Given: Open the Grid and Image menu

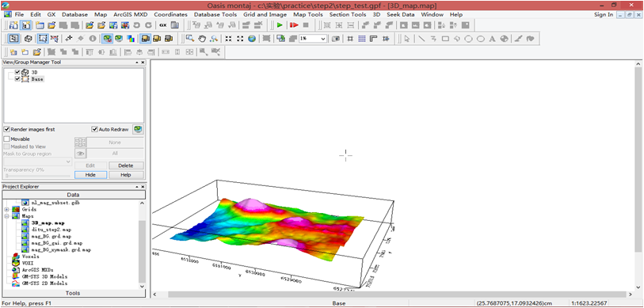Looking at the screenshot, I should [x=265, y=14].
